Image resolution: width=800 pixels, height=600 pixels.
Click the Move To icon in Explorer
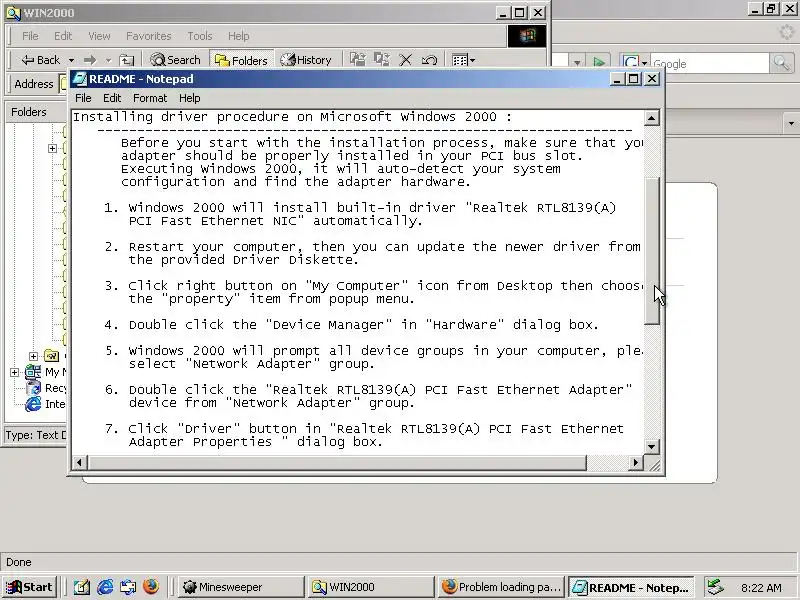pos(358,60)
